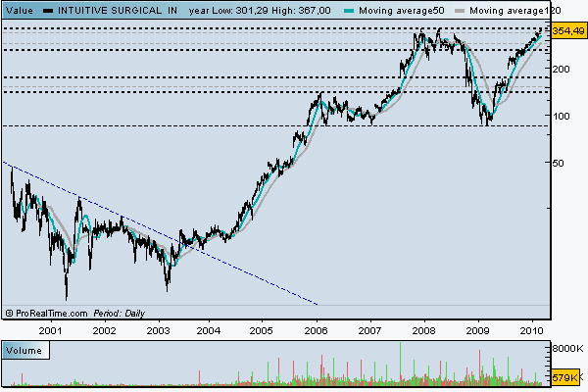Click the 2005 year axis label
Screen dimensions: 588x392
tap(262, 330)
